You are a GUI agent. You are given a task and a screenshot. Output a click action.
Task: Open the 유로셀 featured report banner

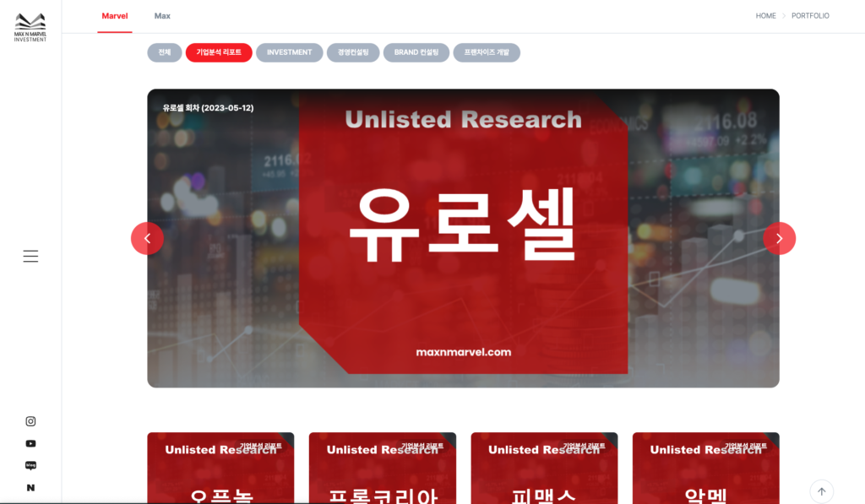point(463,238)
